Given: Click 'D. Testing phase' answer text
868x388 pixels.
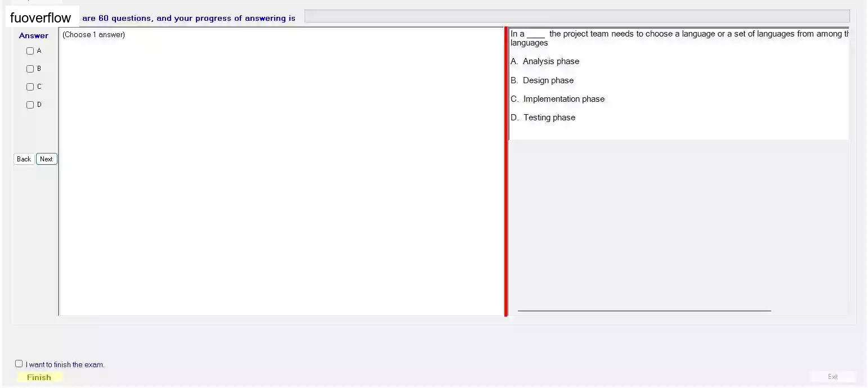Looking at the screenshot, I should pos(543,118).
